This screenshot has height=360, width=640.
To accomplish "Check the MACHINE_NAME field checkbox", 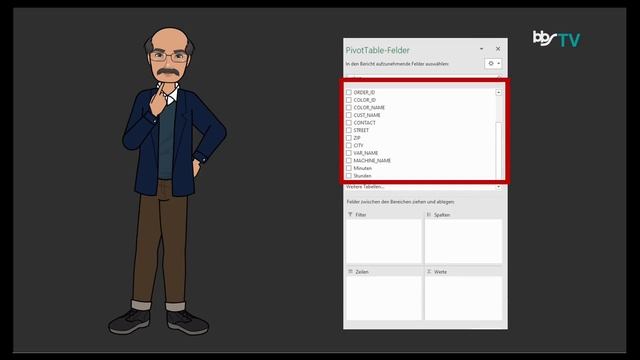I will (x=349, y=160).
